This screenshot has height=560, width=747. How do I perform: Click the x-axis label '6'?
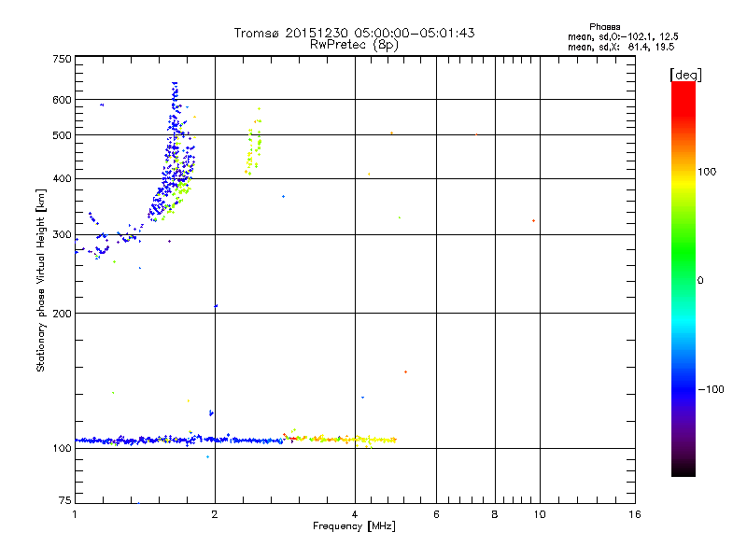click(436, 514)
